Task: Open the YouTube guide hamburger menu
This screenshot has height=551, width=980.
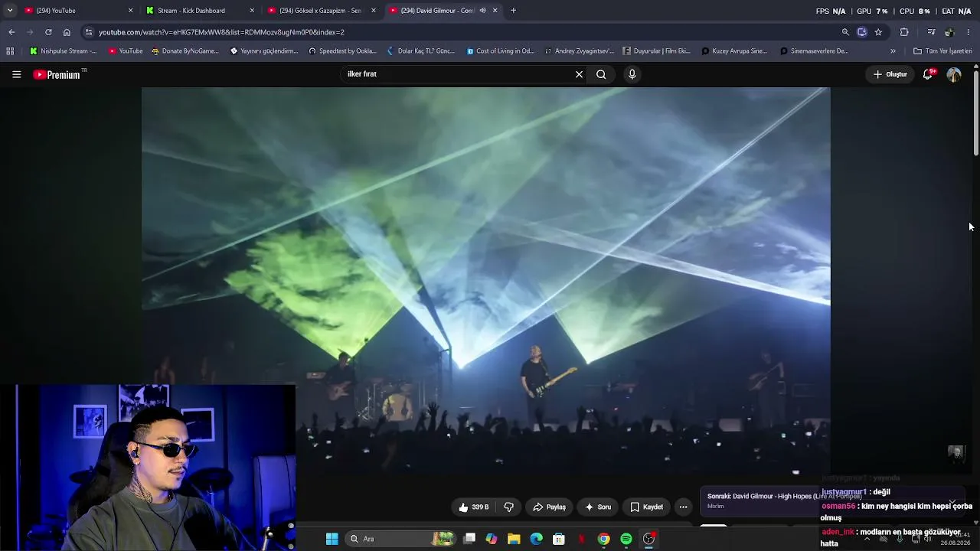Action: point(16,74)
